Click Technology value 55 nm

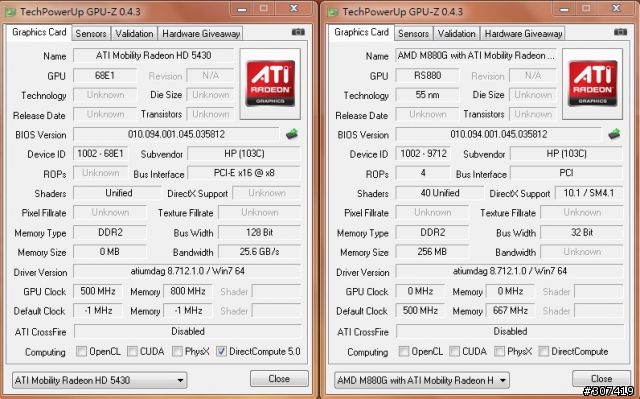click(427, 95)
